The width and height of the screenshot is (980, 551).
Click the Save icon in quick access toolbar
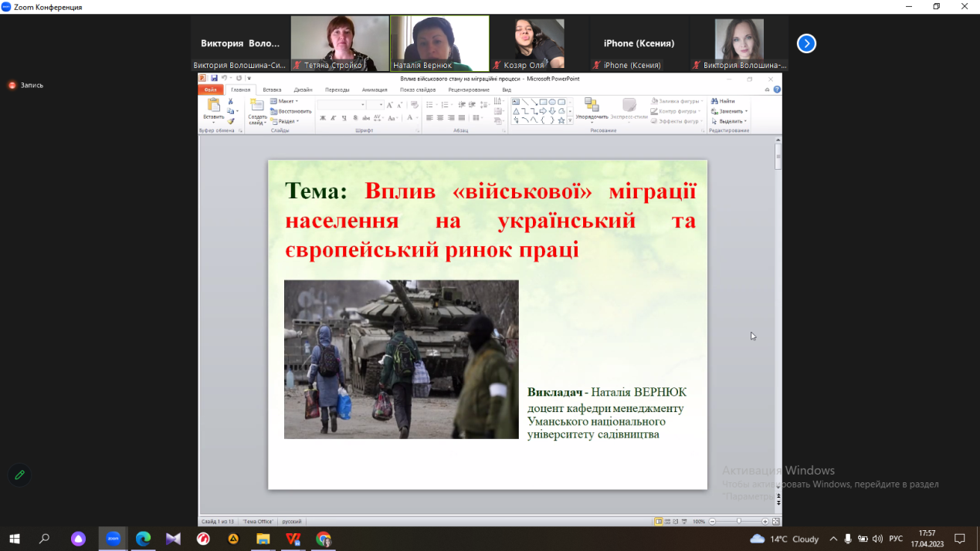[214, 79]
